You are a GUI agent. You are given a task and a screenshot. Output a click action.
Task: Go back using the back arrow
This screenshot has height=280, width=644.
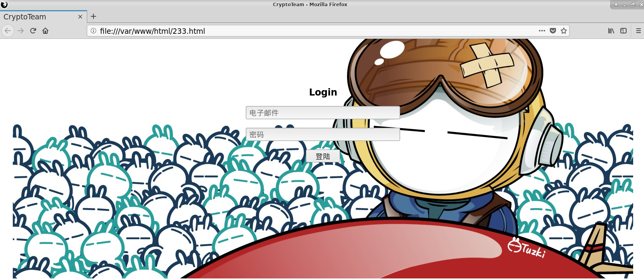8,31
